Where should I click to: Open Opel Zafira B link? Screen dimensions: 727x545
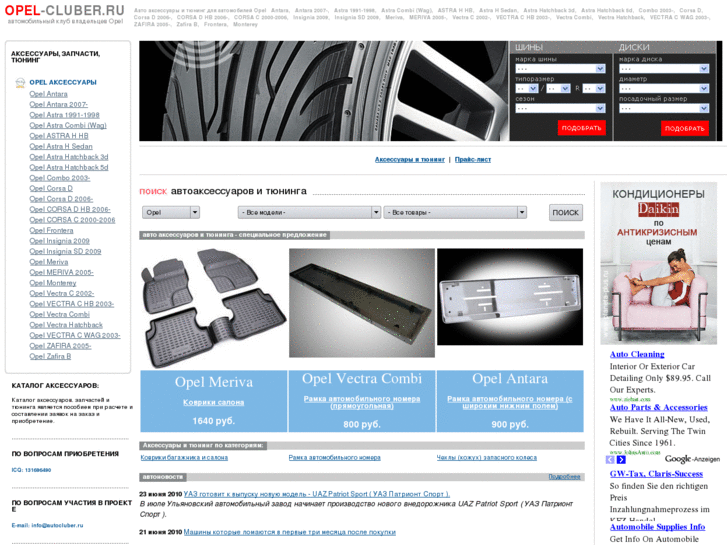[x=50, y=357]
